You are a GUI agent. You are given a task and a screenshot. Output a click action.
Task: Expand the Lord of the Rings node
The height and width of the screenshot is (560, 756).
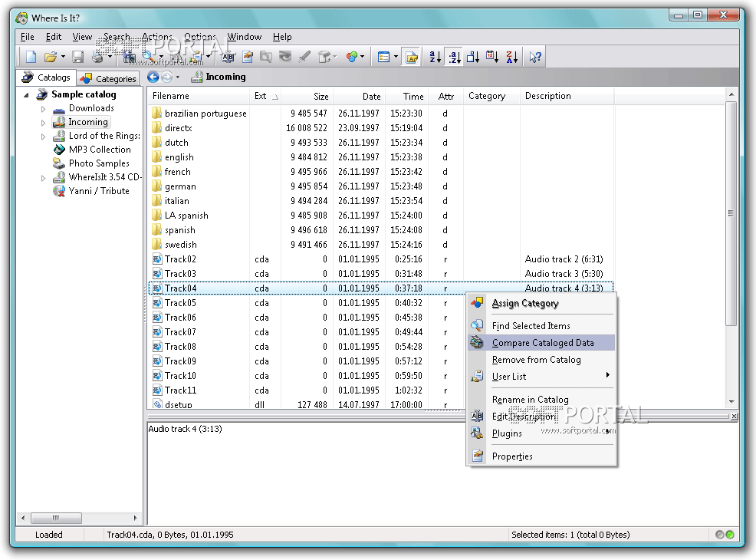click(43, 137)
